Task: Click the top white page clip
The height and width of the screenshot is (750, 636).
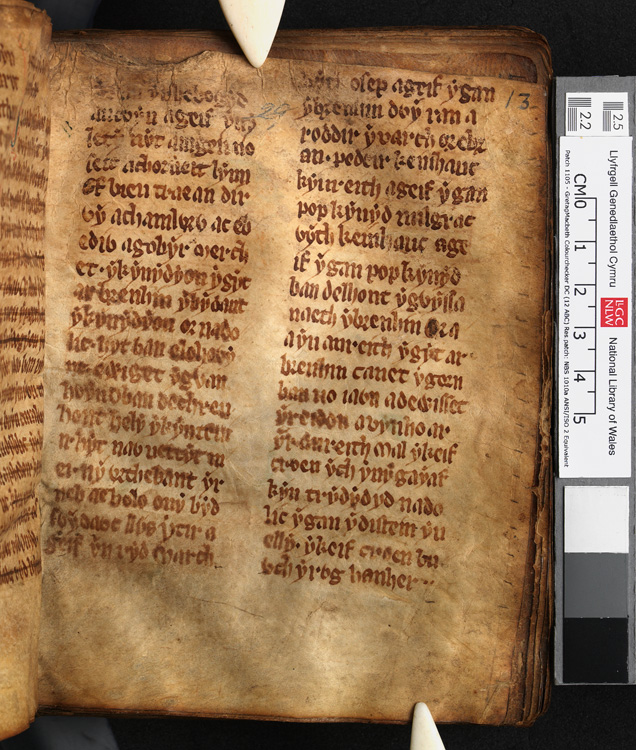Action: (255, 30)
